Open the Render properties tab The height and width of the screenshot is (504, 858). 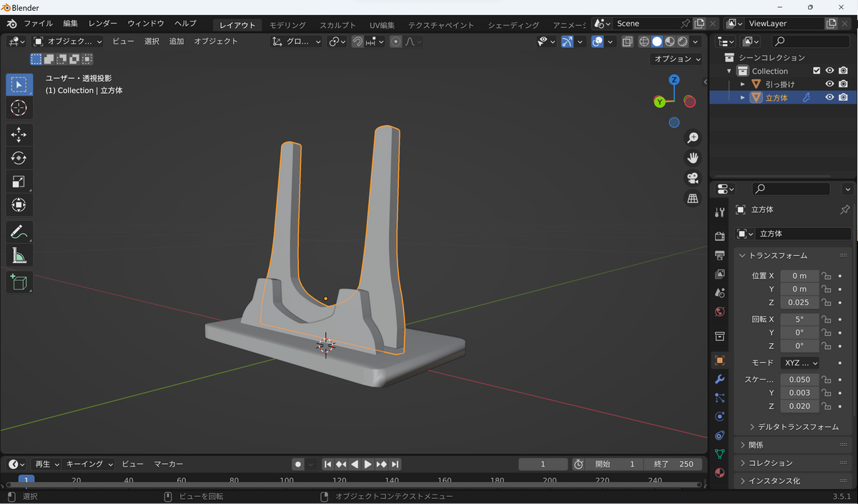pos(720,237)
